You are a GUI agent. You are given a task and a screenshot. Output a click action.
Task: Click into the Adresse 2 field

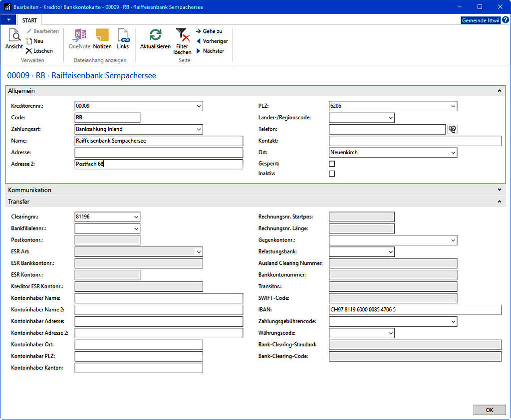pos(159,164)
